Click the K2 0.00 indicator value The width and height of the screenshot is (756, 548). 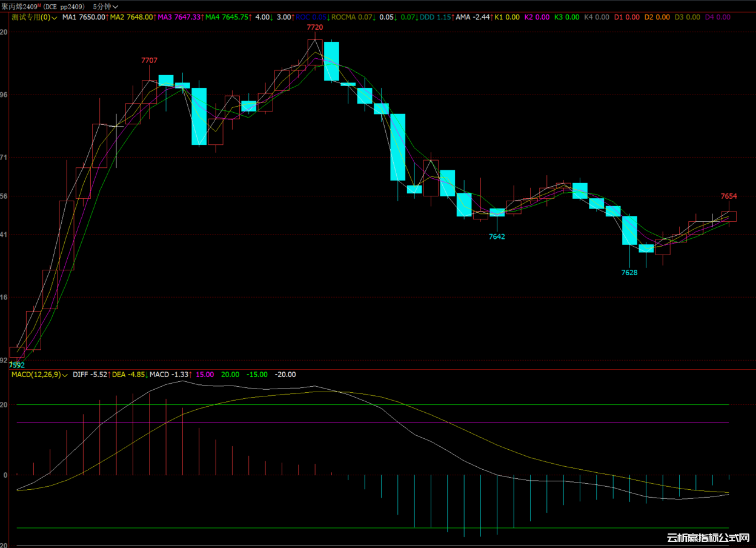pos(537,17)
